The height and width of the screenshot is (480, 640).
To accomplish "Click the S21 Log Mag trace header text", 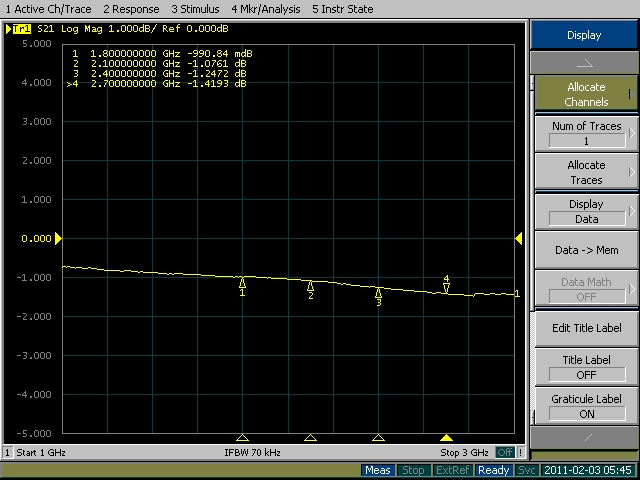I will pyautogui.click(x=133, y=29).
